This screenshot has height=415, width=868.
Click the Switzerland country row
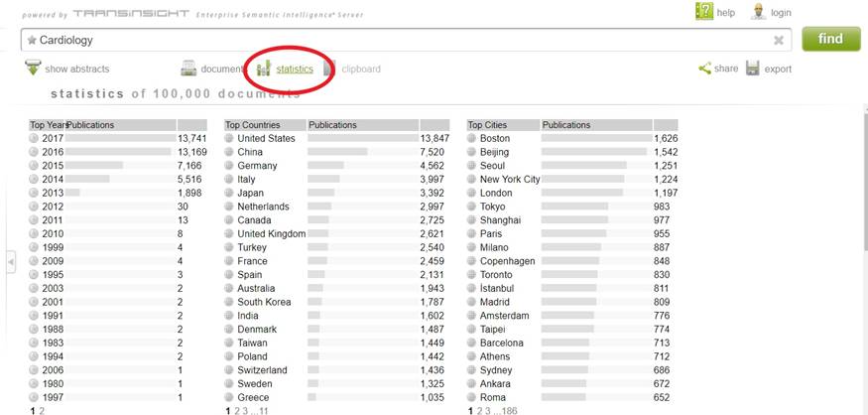(x=336, y=370)
